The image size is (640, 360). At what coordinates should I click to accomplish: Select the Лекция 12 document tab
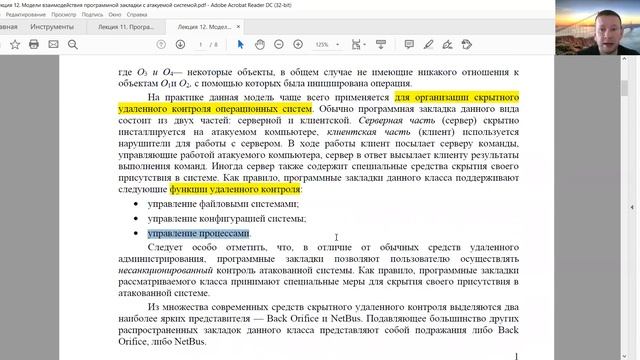204,27
